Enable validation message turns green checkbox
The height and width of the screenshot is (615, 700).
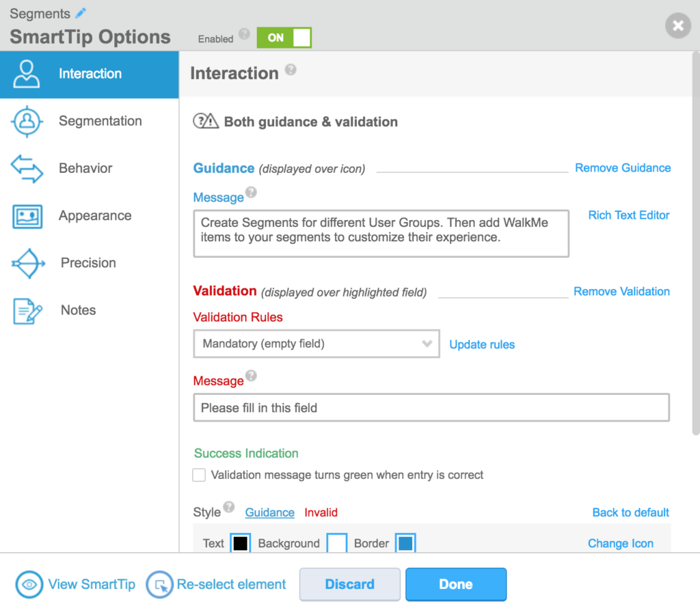(x=199, y=474)
